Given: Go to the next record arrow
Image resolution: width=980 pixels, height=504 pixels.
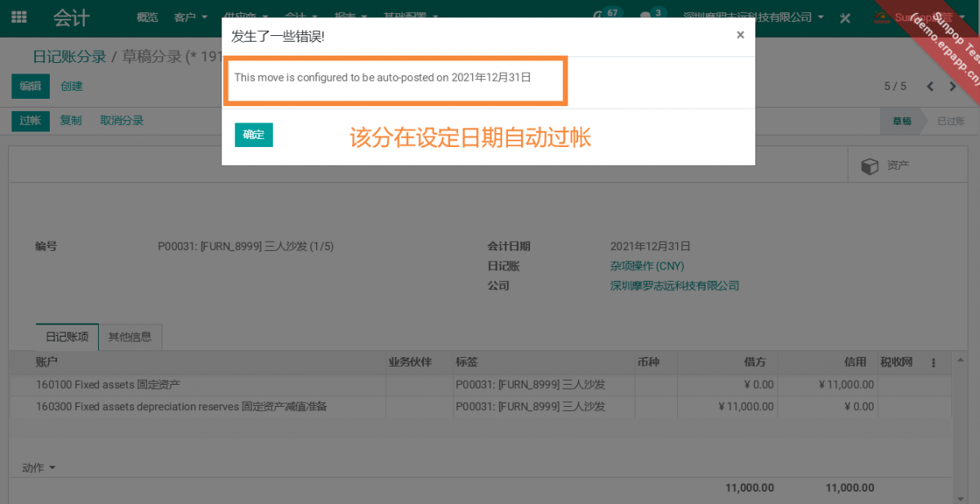Looking at the screenshot, I should pos(953,87).
